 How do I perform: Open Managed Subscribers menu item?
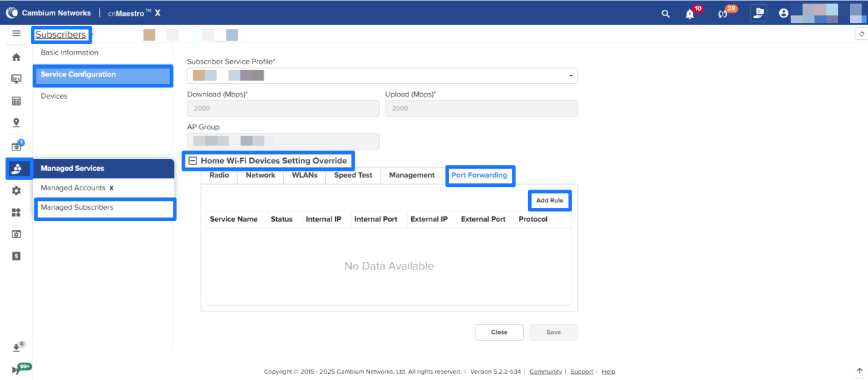tap(105, 208)
